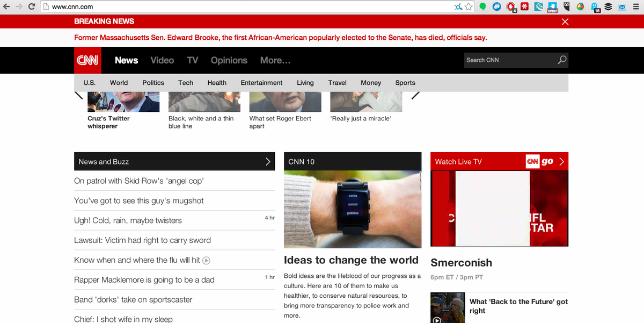
Task: Open the World section
Action: pyautogui.click(x=119, y=83)
